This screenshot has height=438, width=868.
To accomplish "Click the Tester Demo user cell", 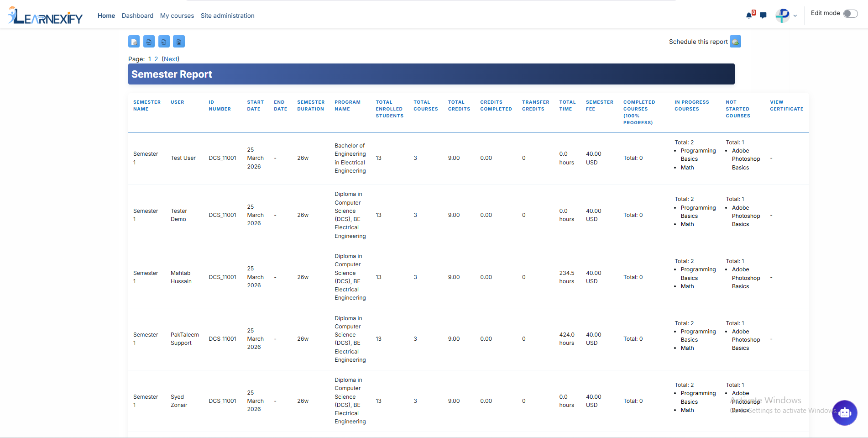I will (179, 215).
